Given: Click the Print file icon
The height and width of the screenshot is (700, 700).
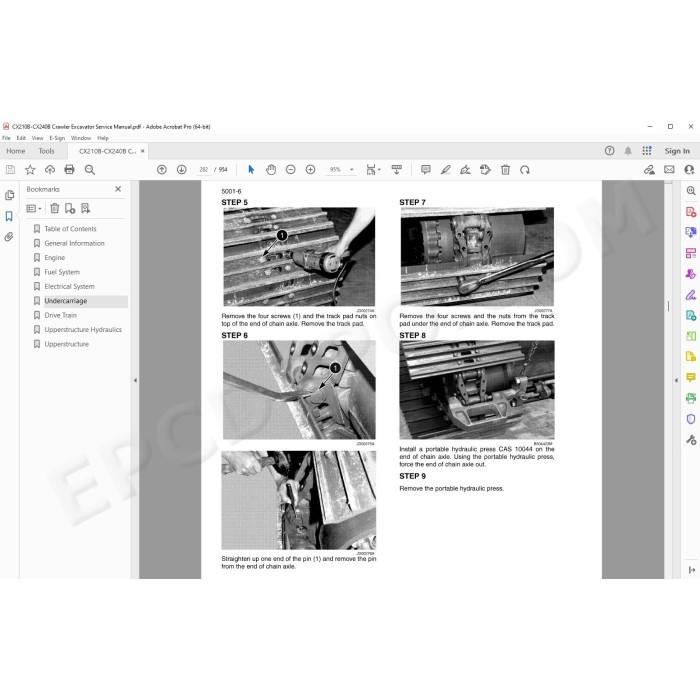Looking at the screenshot, I should pyautogui.click(x=69, y=170).
